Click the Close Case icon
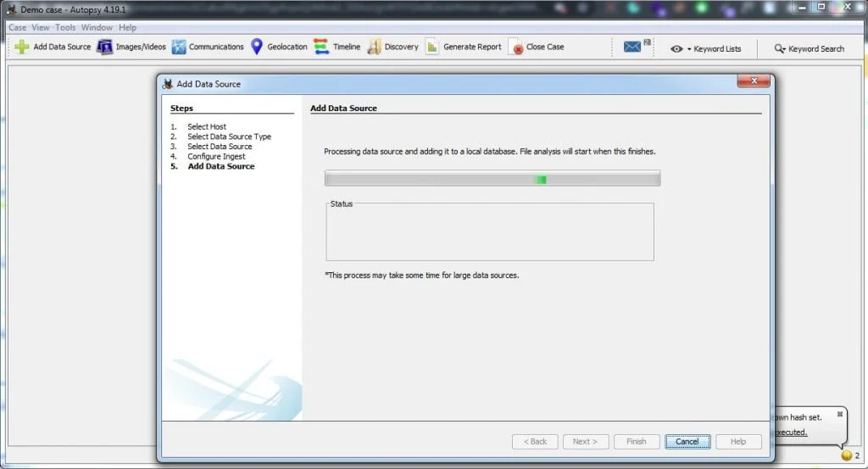This screenshot has height=469, width=868. pos(516,47)
